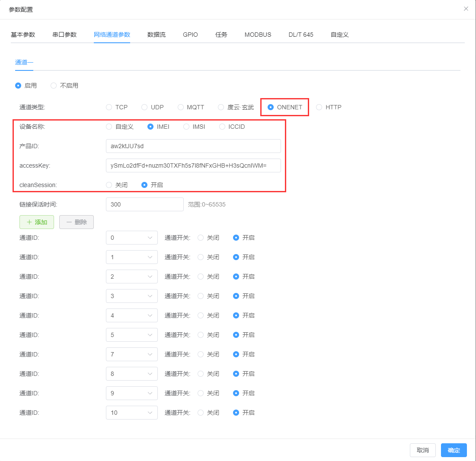Confirm settings with the 确定 button

coord(454,450)
